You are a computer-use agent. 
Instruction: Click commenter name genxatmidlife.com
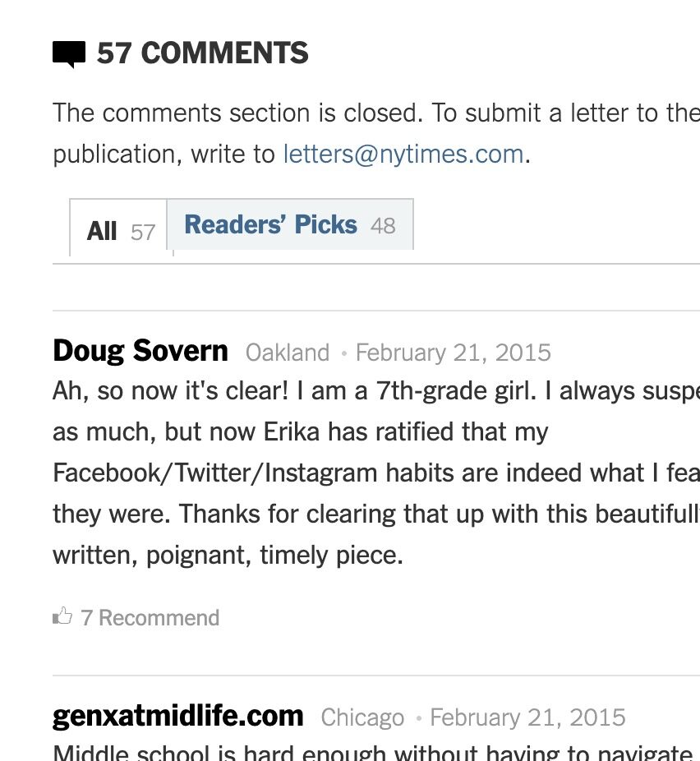coord(177,717)
